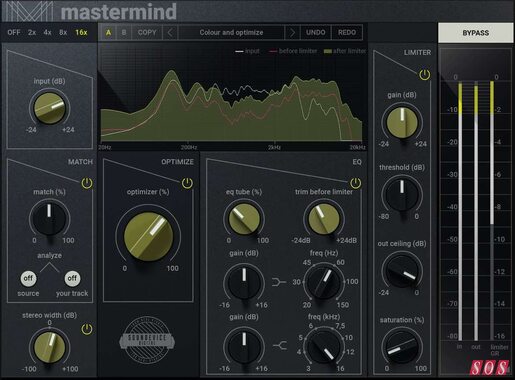Click the trim before limiter knob

click(324, 219)
